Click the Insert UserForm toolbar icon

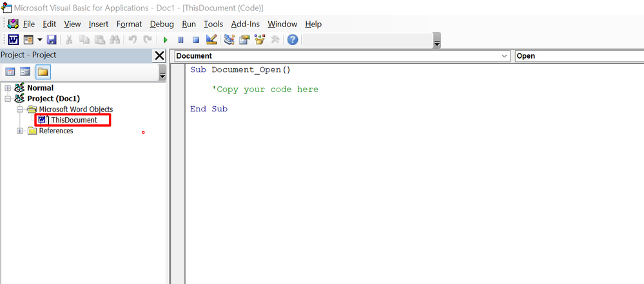coord(28,40)
